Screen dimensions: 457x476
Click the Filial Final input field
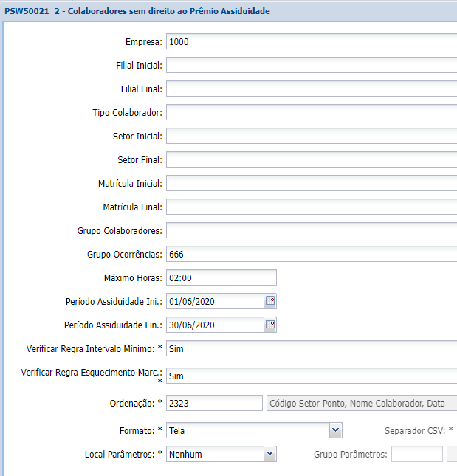[312, 89]
